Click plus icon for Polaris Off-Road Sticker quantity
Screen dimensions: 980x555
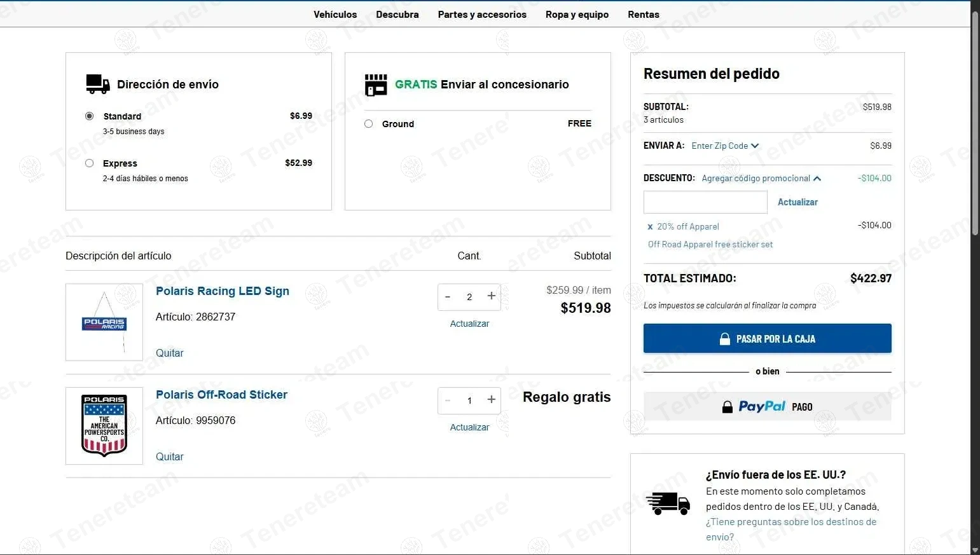click(x=491, y=400)
